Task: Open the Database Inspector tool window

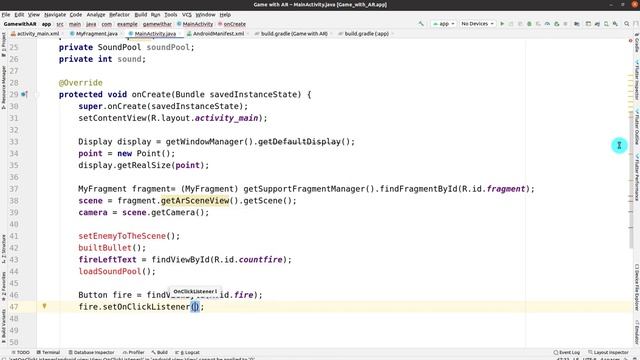Action: tap(91, 352)
